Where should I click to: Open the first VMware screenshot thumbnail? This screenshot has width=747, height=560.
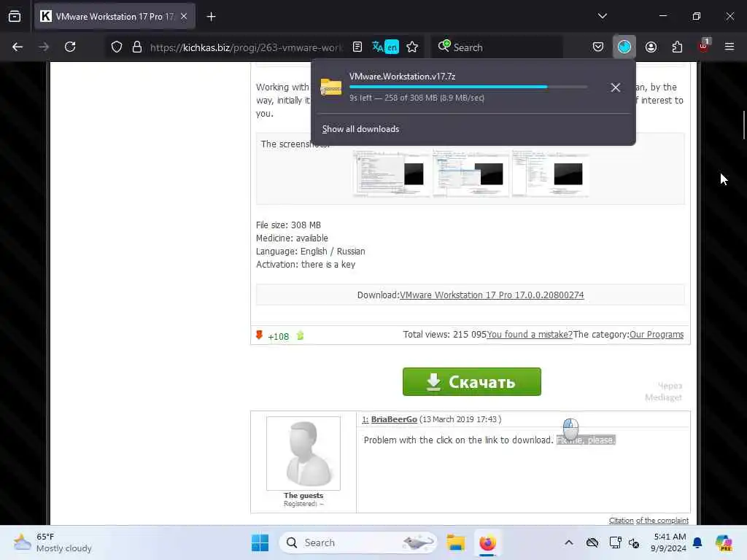point(391,174)
